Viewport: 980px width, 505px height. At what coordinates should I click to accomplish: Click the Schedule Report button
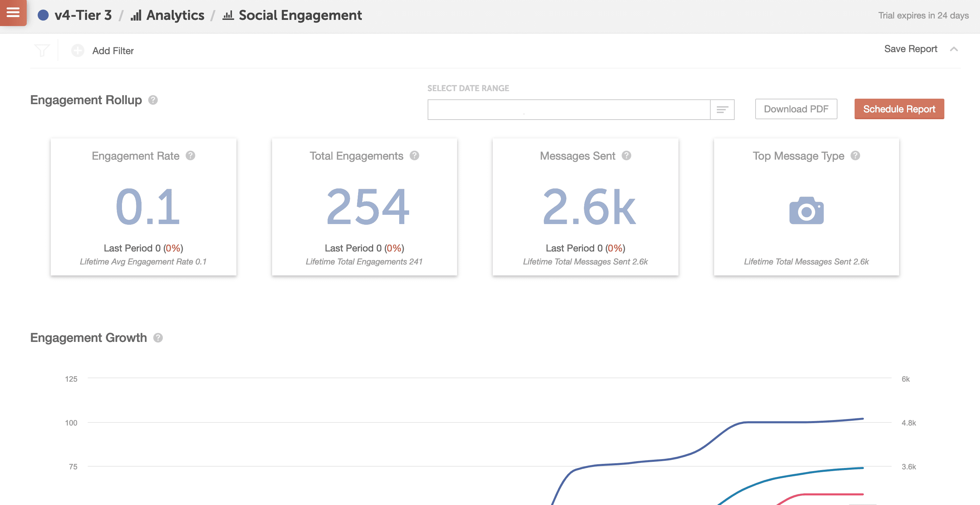pos(899,109)
